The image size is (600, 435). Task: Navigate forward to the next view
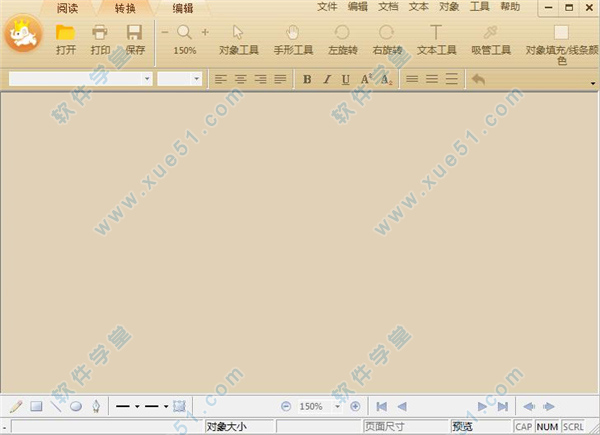[549, 406]
